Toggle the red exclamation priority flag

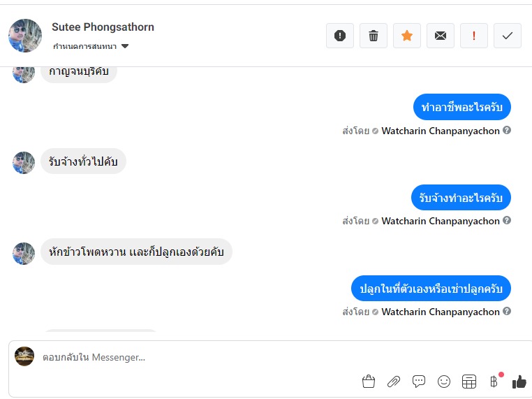[474, 36]
